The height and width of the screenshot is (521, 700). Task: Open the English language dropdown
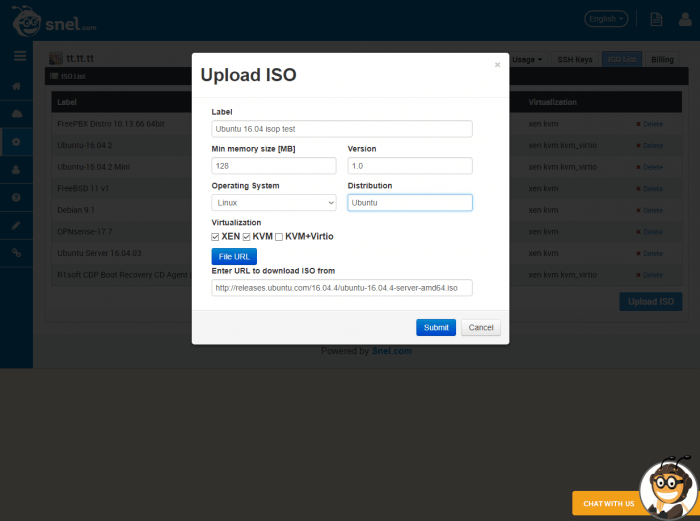pyautogui.click(x=606, y=19)
